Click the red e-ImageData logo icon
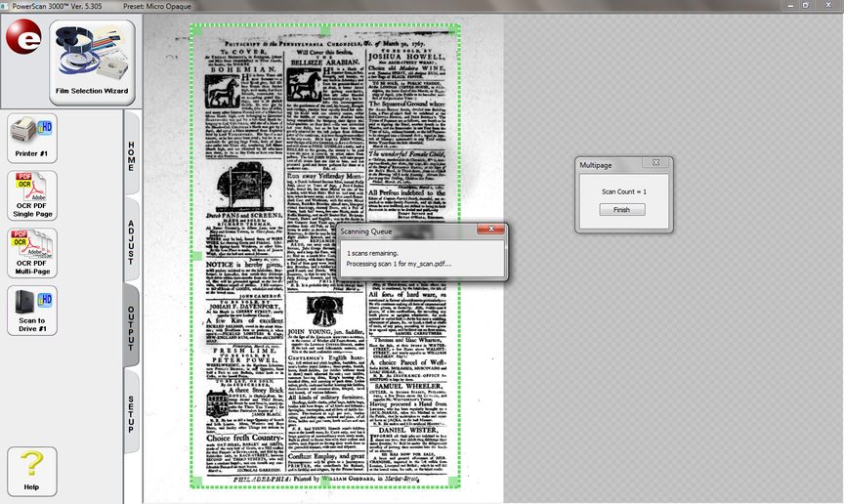844x504 pixels. point(23,39)
